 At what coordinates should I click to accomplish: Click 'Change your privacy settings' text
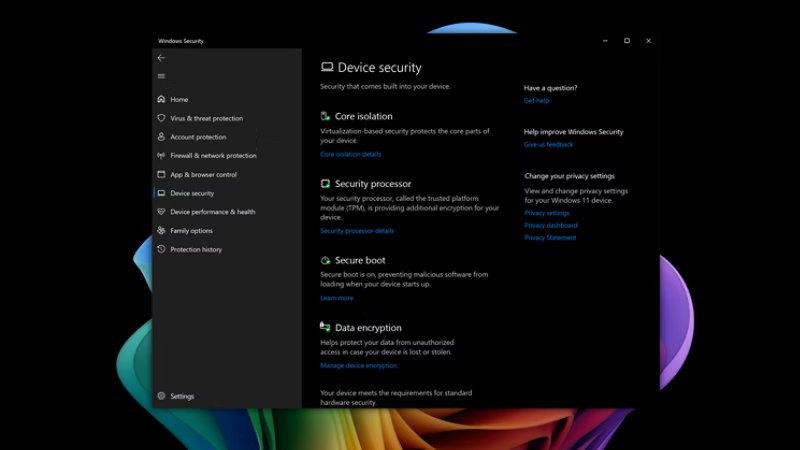click(569, 176)
